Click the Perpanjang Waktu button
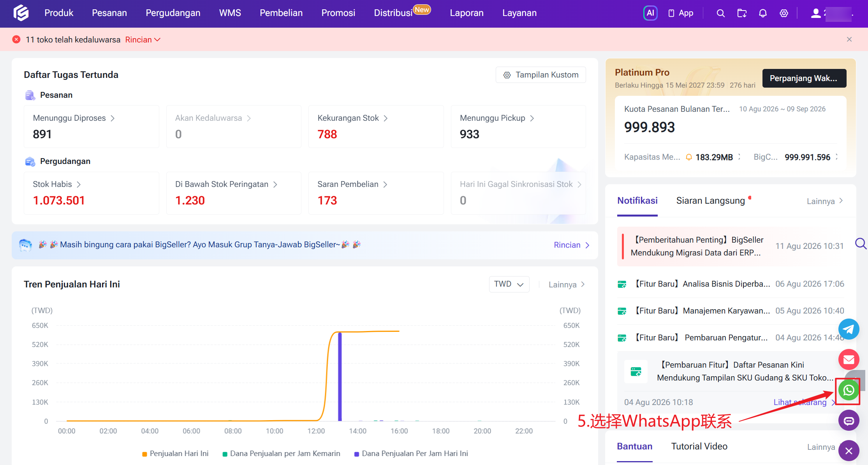Viewport: 868px width, 465px height. tap(804, 78)
